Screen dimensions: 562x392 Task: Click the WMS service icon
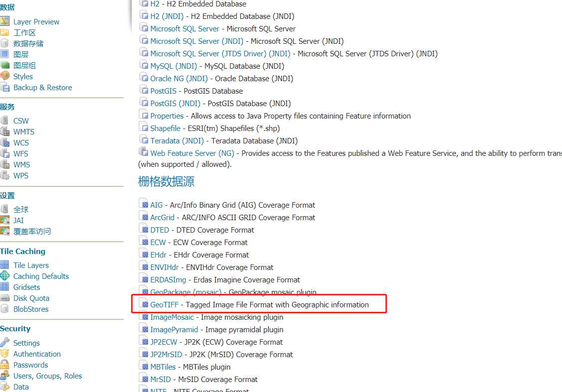(x=4, y=164)
